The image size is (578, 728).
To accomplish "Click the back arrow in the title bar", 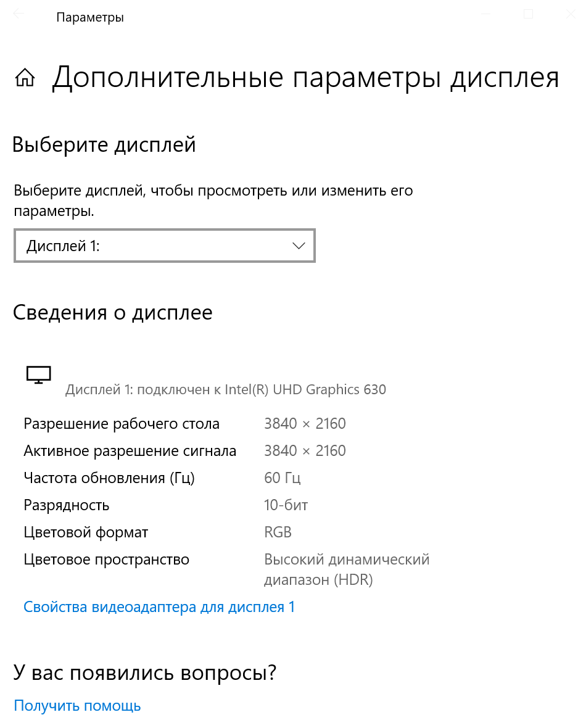I will [19, 14].
